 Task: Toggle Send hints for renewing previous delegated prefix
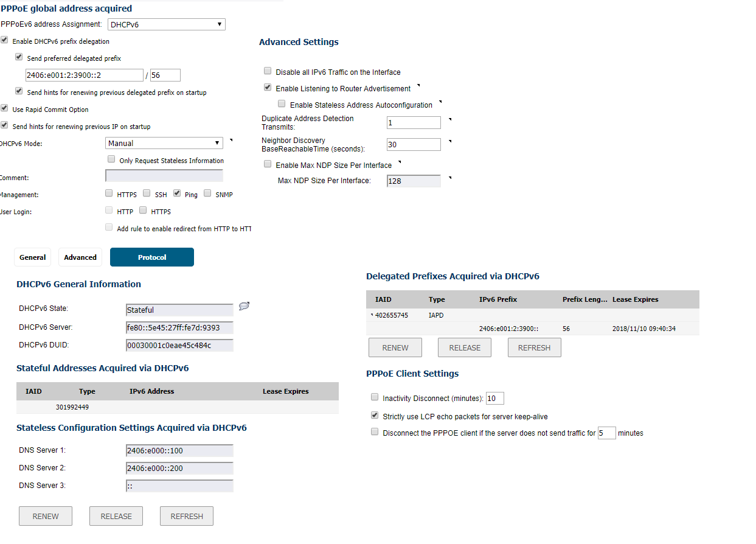19,92
